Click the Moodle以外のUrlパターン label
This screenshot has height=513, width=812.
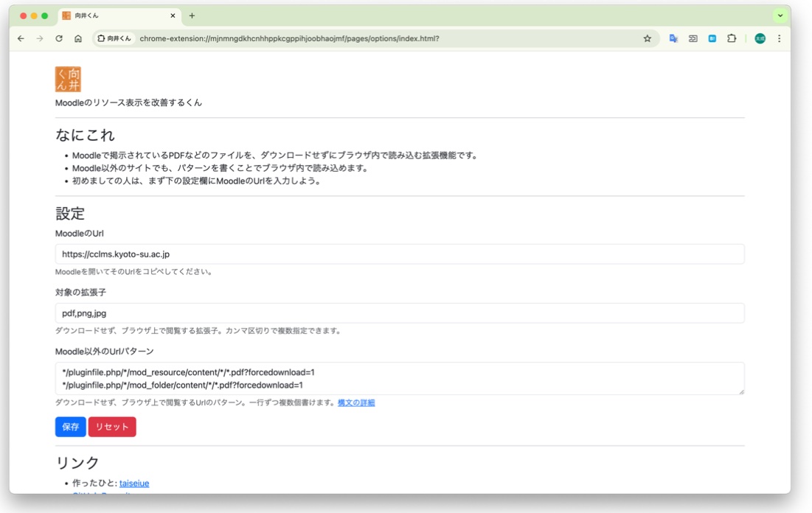click(x=105, y=352)
